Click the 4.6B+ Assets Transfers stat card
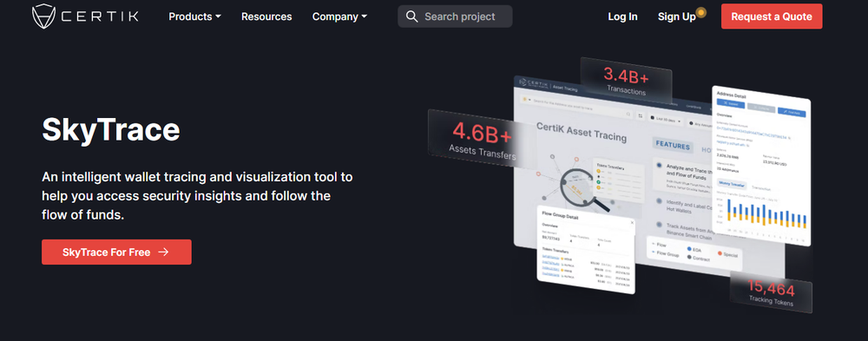The image size is (868, 341). pyautogui.click(x=482, y=138)
